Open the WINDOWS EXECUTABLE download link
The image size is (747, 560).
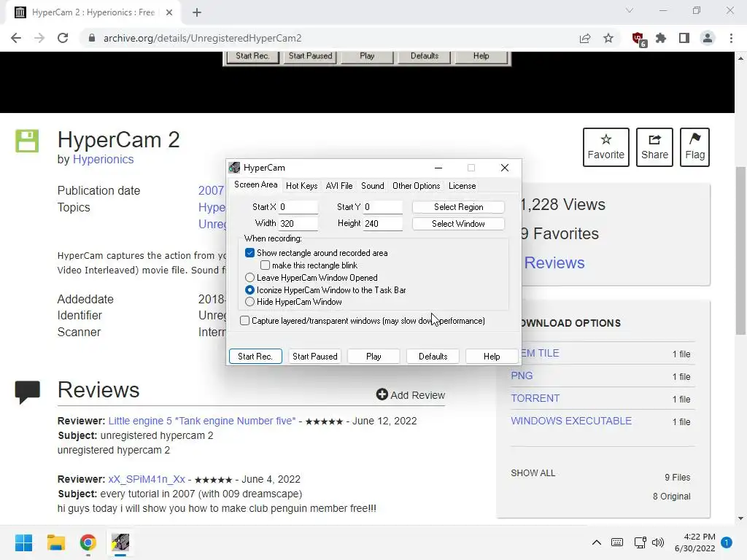571,421
